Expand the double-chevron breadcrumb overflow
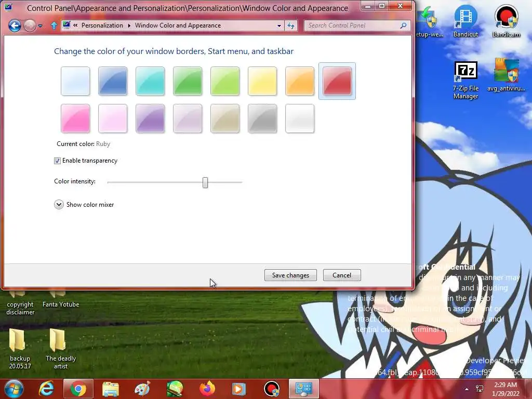The width and height of the screenshot is (532, 399). pos(75,25)
